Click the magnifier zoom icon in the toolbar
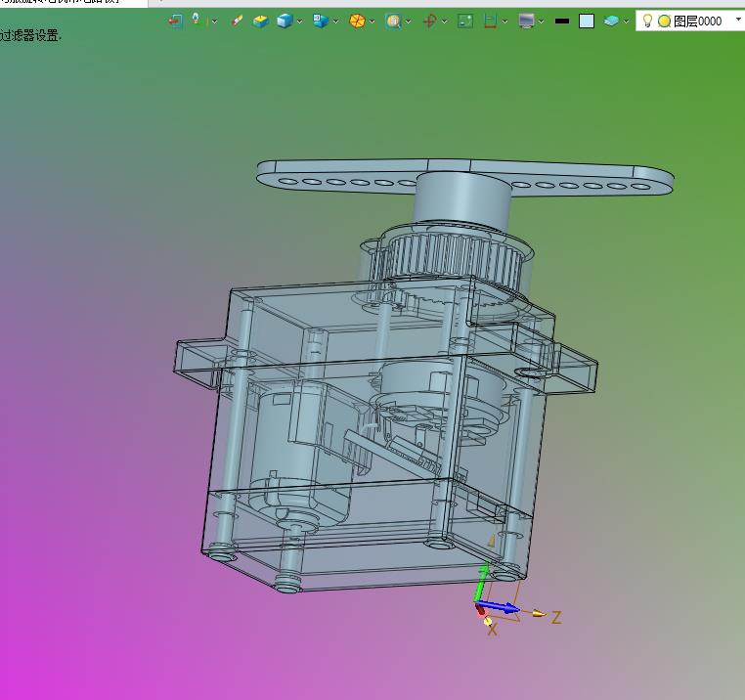Viewport: 745px width, 700px height. coord(393,21)
